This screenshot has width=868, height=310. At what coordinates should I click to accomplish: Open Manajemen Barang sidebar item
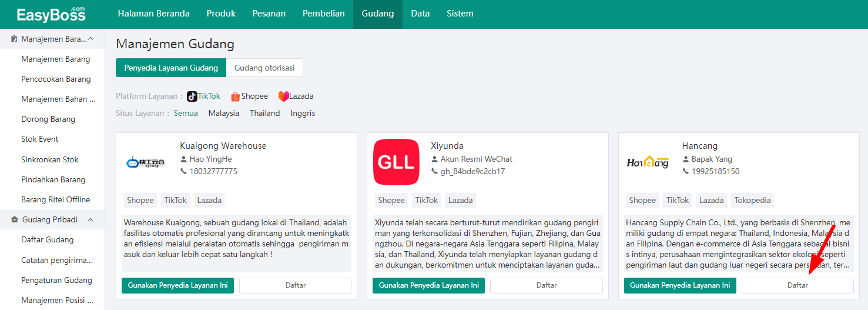(56, 59)
